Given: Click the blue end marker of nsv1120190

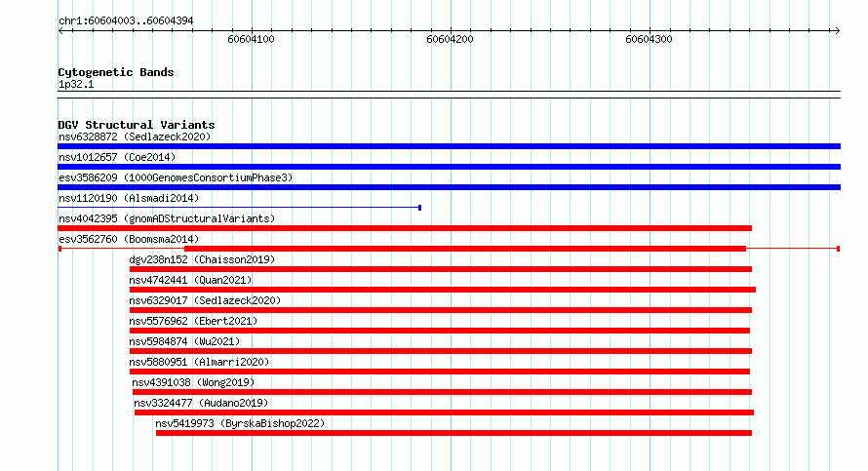Looking at the screenshot, I should point(420,208).
